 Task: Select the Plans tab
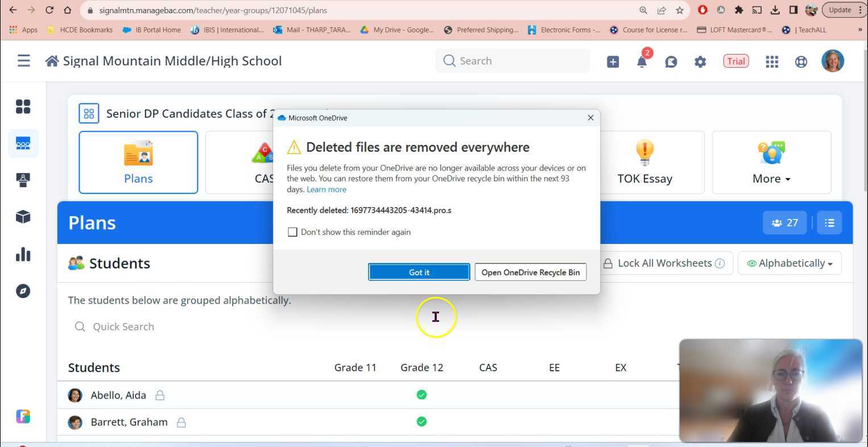click(x=138, y=163)
